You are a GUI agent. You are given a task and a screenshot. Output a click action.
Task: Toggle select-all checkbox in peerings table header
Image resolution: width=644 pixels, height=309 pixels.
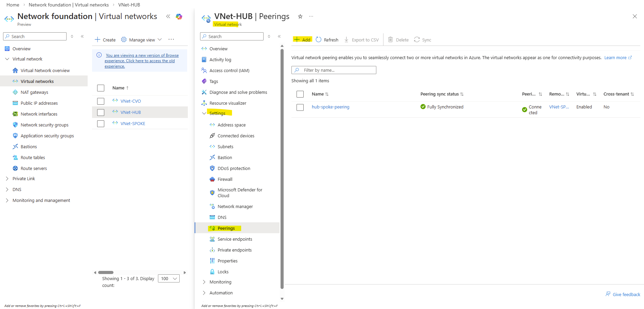(x=300, y=94)
